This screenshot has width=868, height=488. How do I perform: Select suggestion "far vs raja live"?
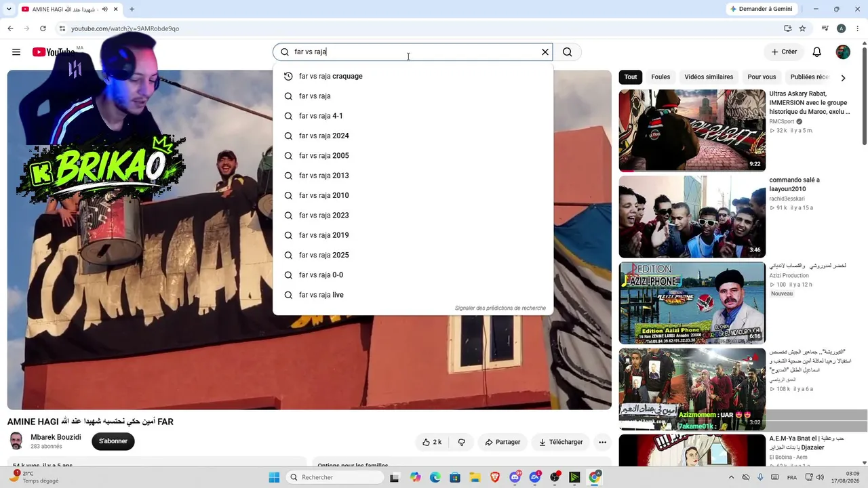tap(413, 295)
